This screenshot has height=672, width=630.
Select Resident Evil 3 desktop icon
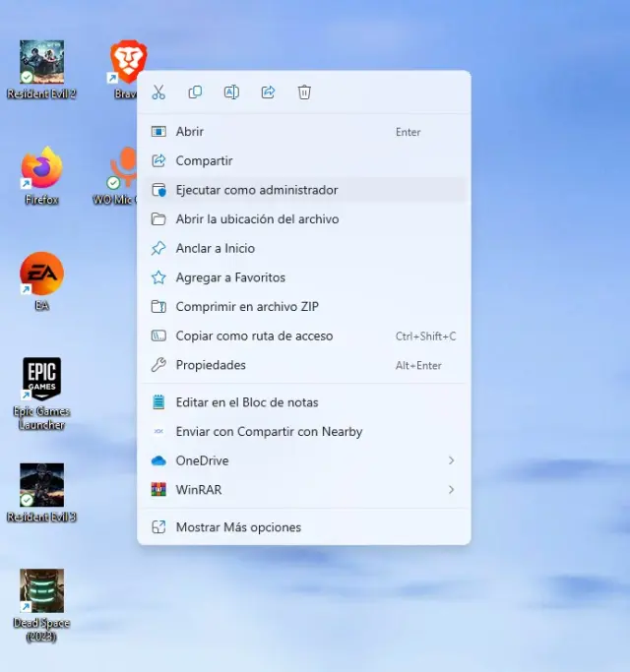(x=41, y=486)
